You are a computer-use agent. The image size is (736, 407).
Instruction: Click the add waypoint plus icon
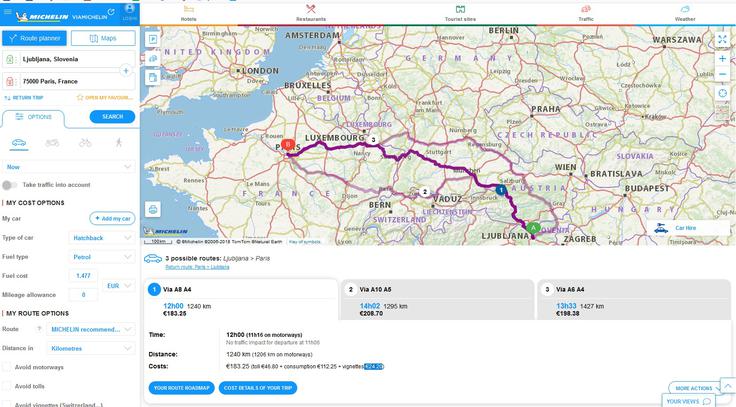point(126,71)
